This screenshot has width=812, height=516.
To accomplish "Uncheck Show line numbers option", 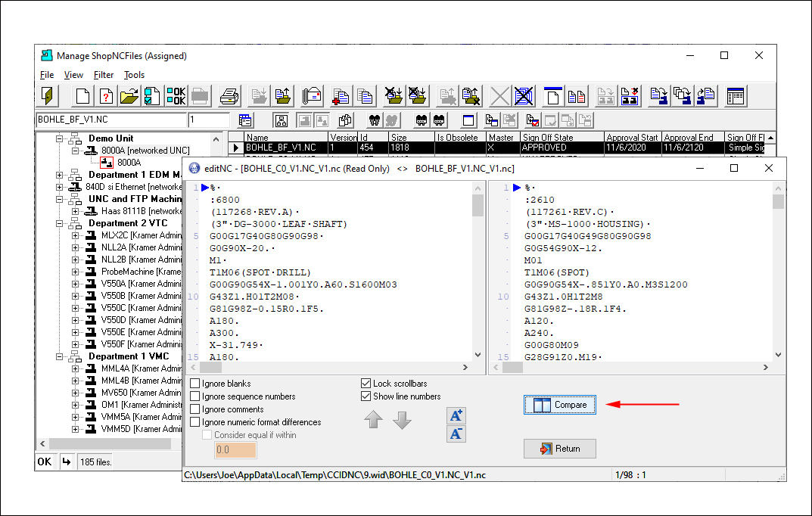I will (366, 396).
